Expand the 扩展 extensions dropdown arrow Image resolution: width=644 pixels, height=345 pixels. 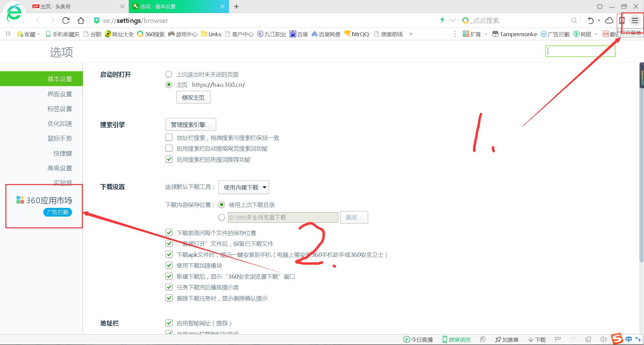[486, 34]
